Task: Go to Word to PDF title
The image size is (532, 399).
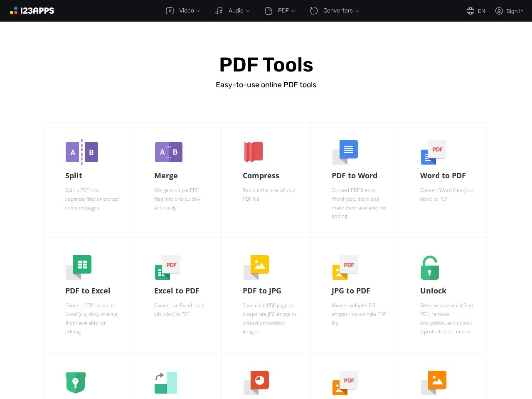Action: 443,176
